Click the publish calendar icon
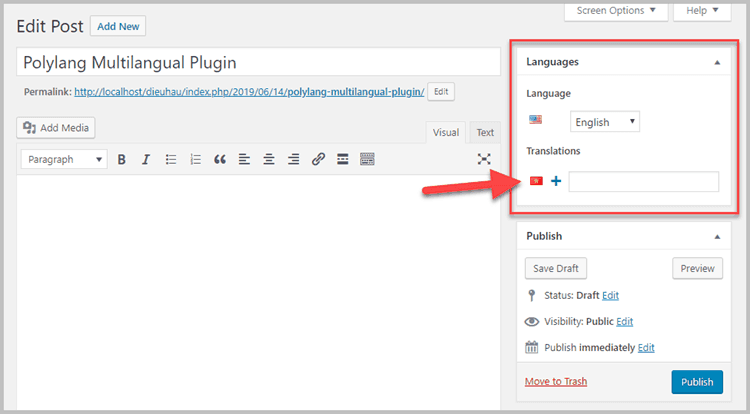 click(531, 347)
